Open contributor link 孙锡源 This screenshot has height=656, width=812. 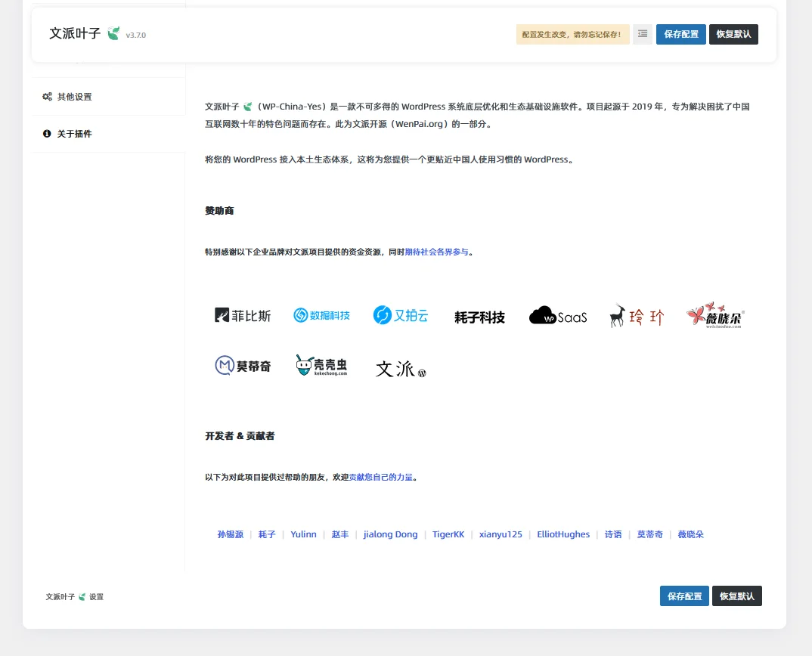pos(231,534)
